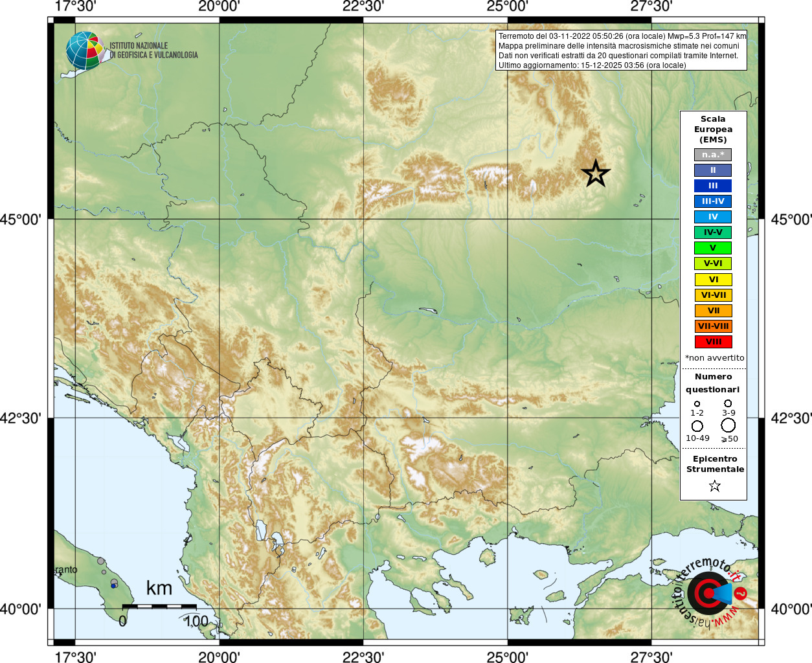This screenshot has width=812, height=663.
Task: Click the light blue IV intensity swatch
Action: [x=713, y=217]
